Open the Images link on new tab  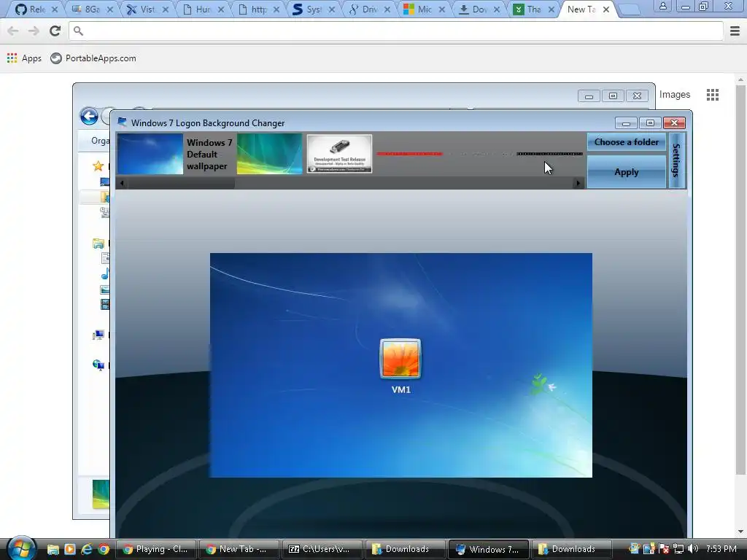click(675, 94)
